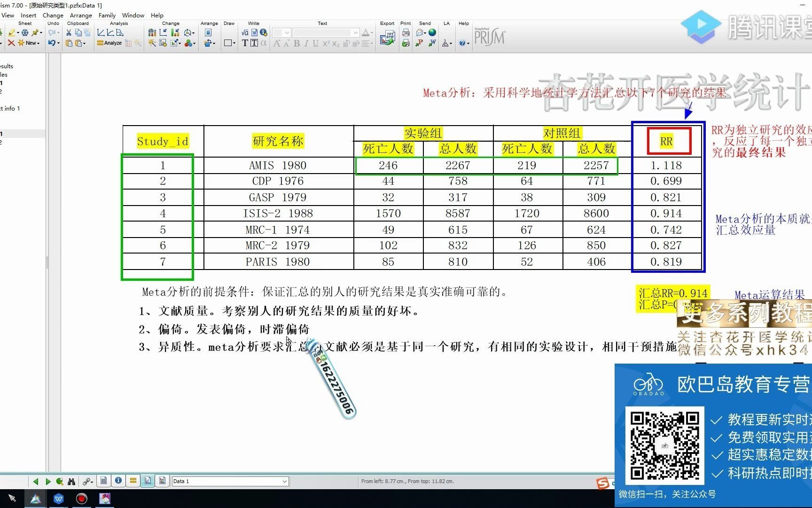The image size is (812, 508).
Task: Open the Window menu
Action: click(x=133, y=15)
